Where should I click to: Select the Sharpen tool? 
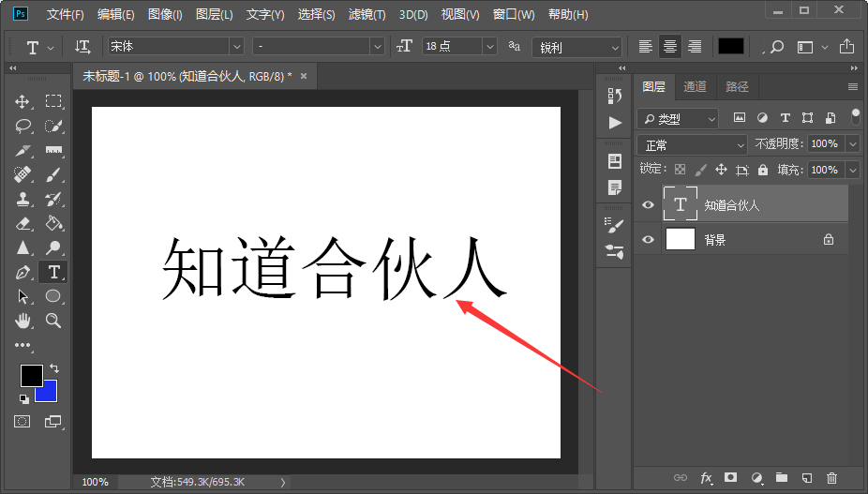22,247
